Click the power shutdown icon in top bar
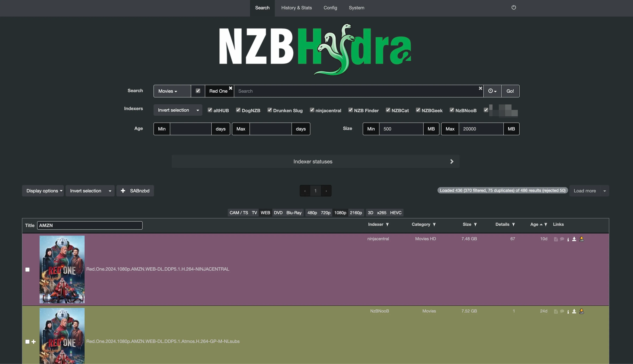This screenshot has width=633, height=364. (x=514, y=7)
